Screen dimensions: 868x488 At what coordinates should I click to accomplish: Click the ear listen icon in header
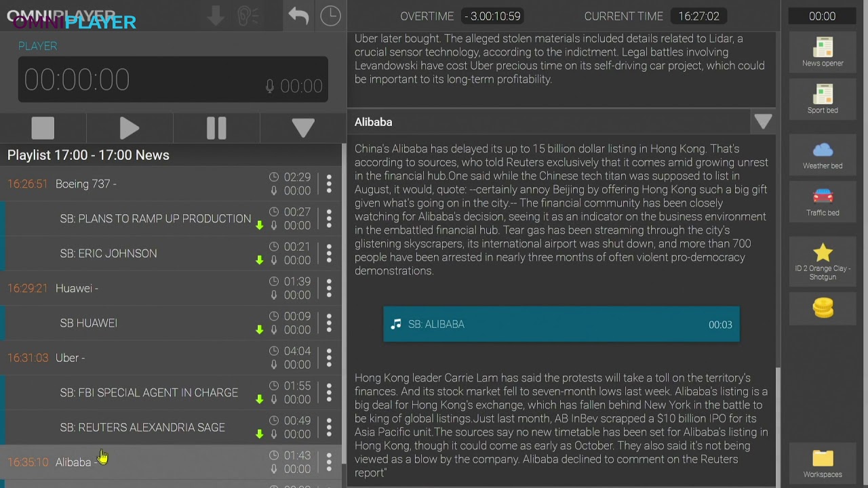pyautogui.click(x=249, y=16)
